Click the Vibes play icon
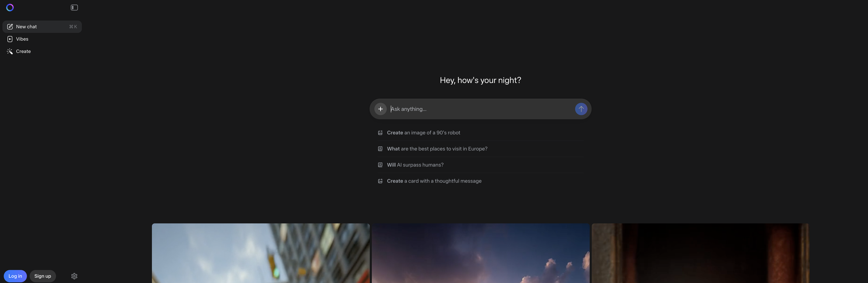The image size is (868, 283). 10,39
